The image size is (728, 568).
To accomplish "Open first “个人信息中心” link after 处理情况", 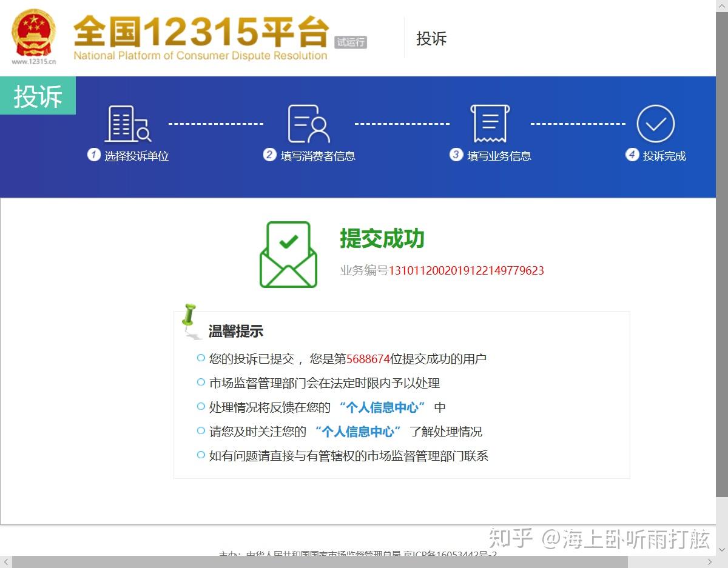I will (x=382, y=407).
